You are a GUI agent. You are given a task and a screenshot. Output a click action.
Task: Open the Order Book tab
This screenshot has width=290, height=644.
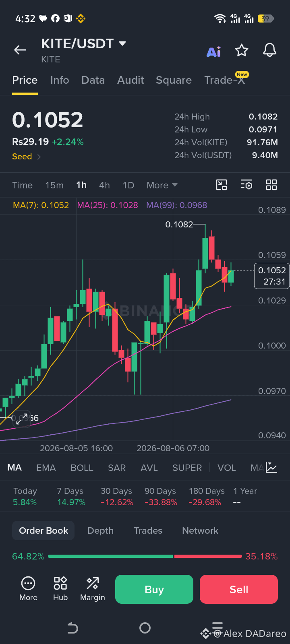[43, 530]
